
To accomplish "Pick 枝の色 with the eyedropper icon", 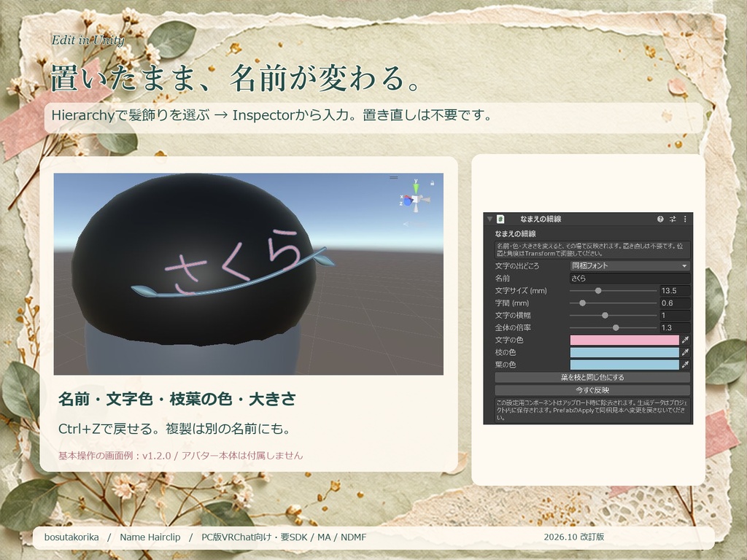I will [685, 352].
